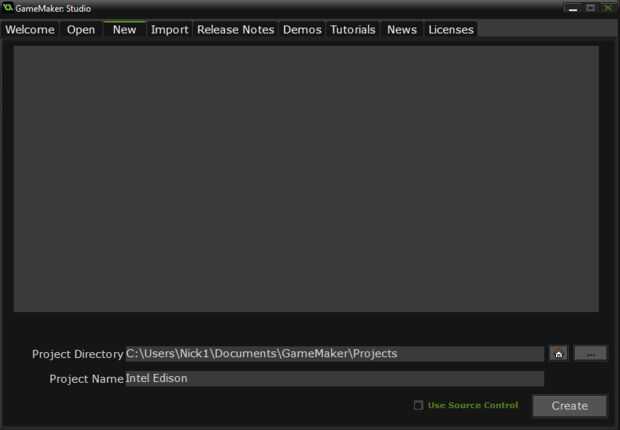Enable Use Source Control checkbox
Screen dimensions: 620x430
(418, 405)
